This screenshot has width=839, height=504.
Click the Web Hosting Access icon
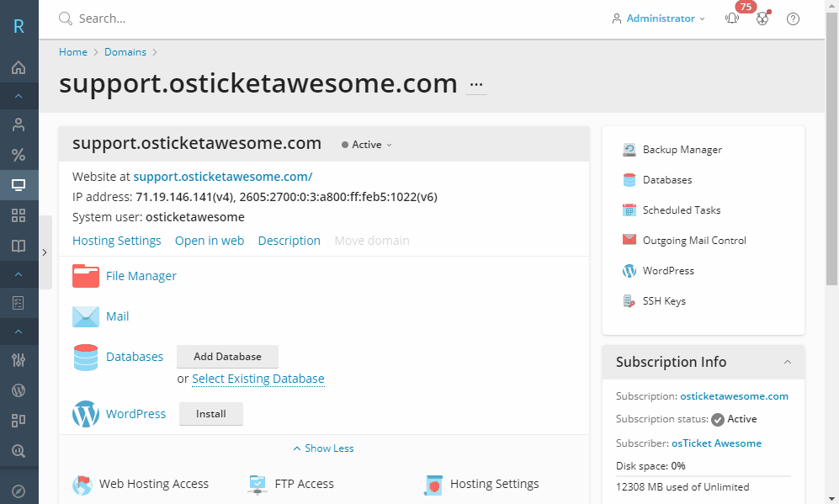coord(82,485)
